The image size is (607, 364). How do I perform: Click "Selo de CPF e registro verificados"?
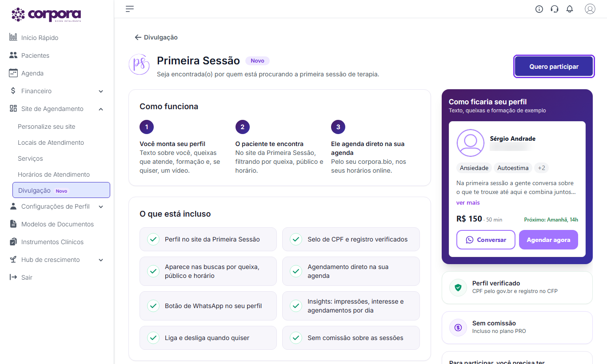tap(351, 239)
